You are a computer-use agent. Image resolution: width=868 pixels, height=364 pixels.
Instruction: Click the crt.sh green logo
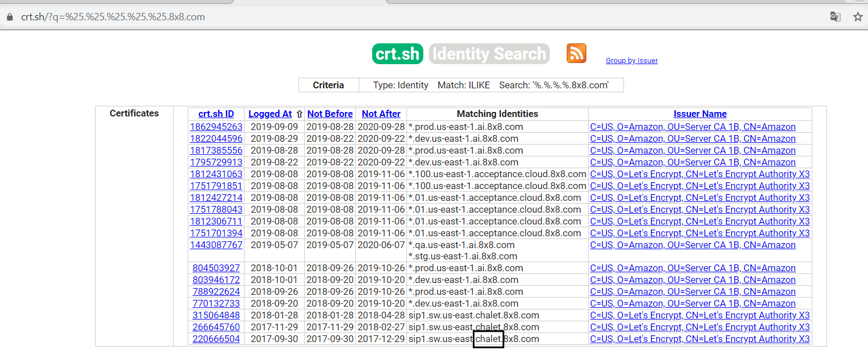[397, 53]
